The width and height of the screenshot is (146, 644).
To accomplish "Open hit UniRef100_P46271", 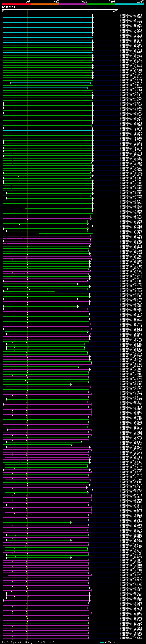I will coord(131,32).
